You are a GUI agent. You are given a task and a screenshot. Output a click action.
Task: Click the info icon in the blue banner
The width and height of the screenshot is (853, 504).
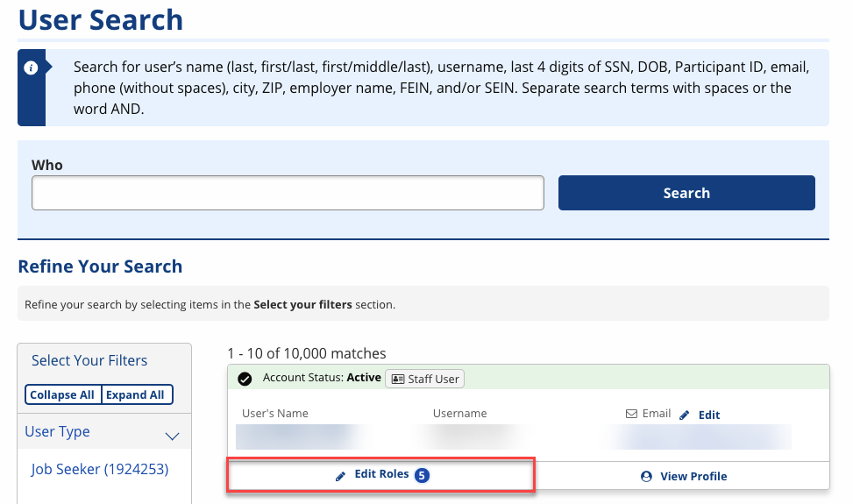[x=32, y=68]
